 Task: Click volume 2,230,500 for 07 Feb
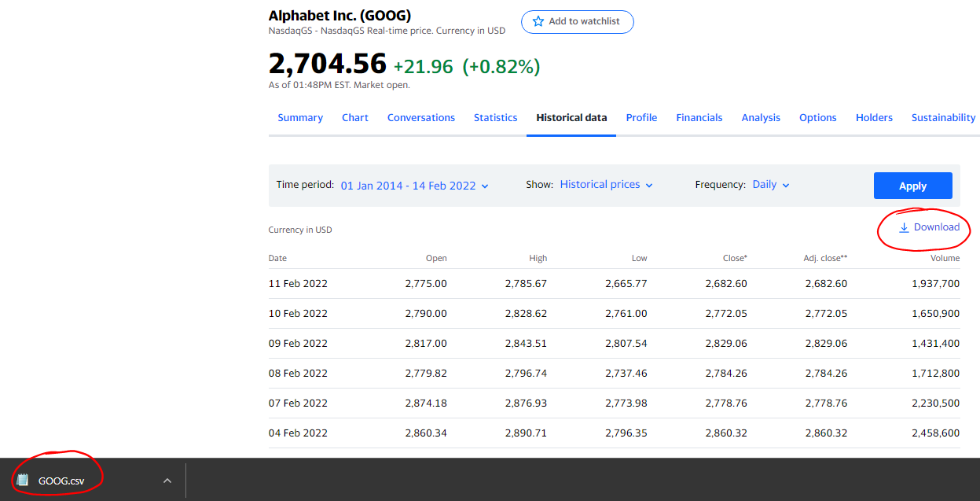point(935,403)
